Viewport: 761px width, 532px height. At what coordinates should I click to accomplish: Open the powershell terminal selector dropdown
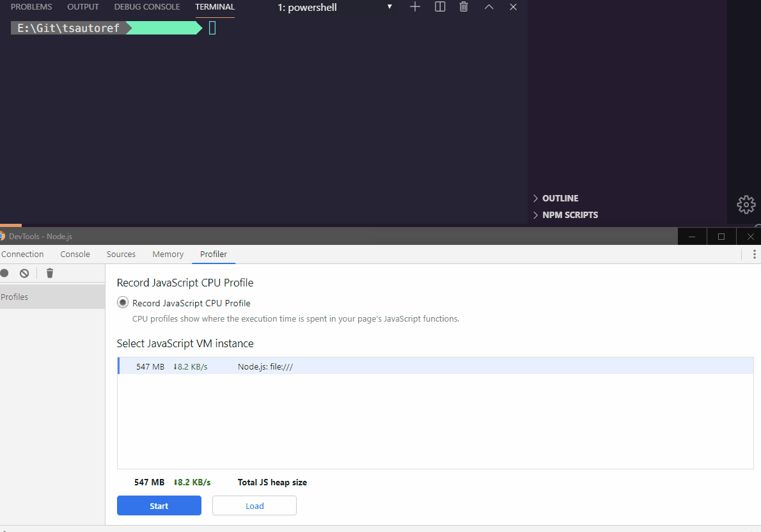pos(335,7)
